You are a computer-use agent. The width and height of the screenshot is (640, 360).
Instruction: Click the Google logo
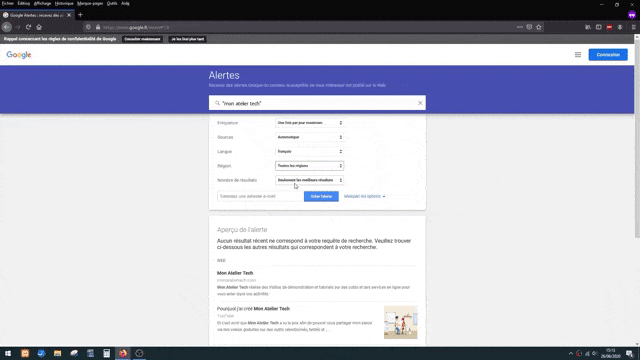(19, 55)
